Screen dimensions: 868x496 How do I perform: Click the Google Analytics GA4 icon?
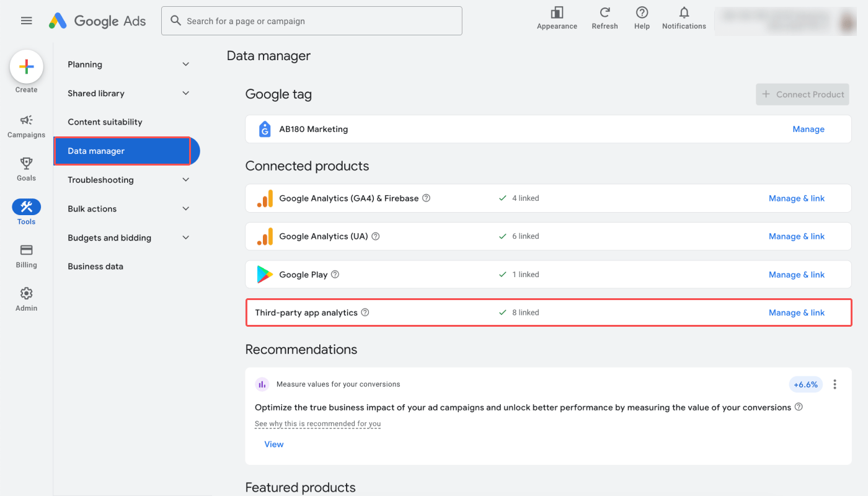click(x=265, y=198)
